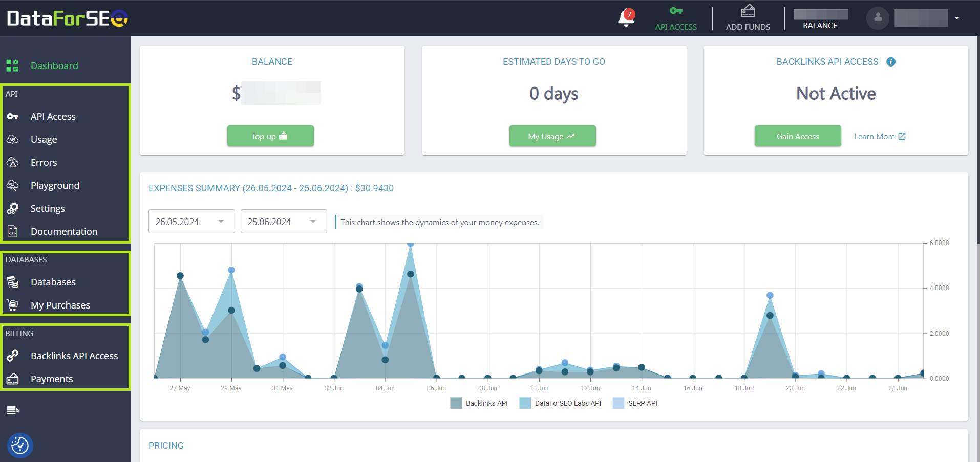The image size is (980, 462).
Task: Open the Learn More link
Action: tap(879, 137)
